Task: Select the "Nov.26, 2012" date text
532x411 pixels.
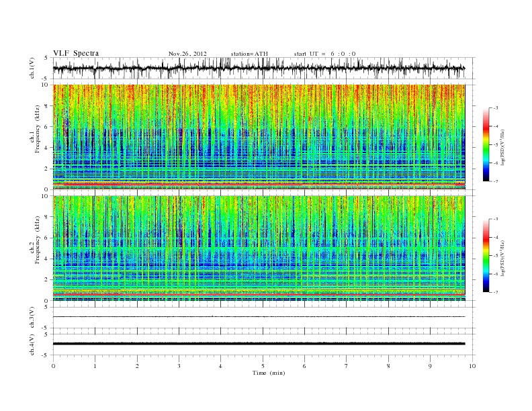Action: [x=187, y=54]
